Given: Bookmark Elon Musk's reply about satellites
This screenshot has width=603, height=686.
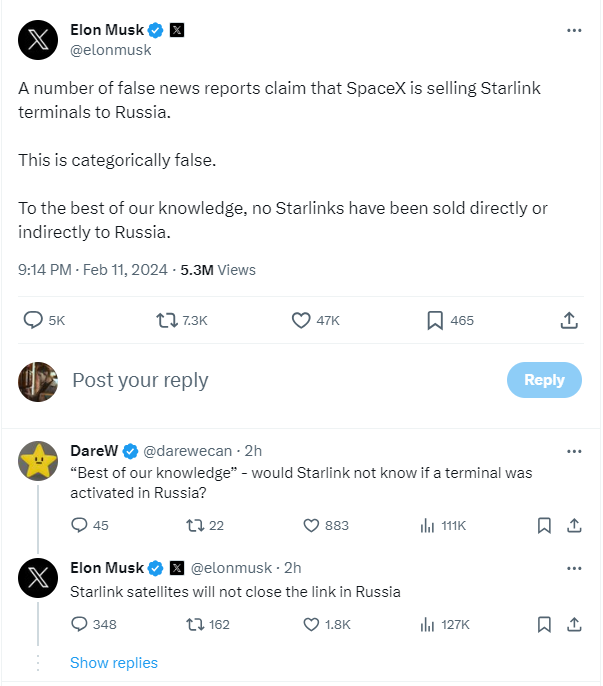Looking at the screenshot, I should click(544, 624).
